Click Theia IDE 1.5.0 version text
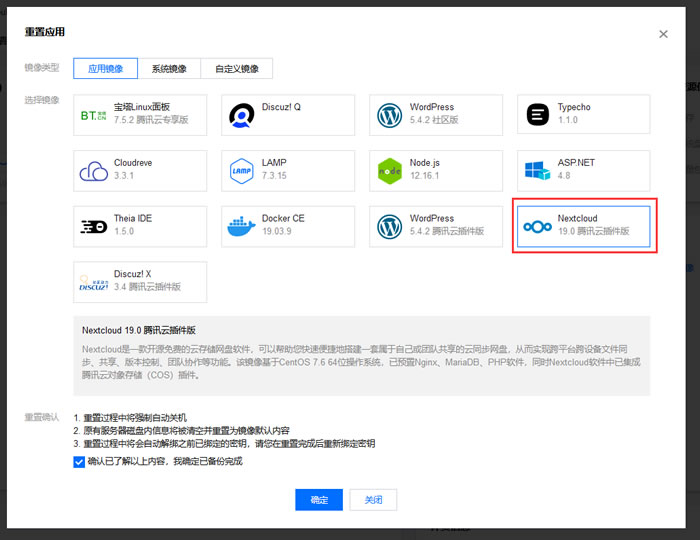This screenshot has height=540, width=700. click(124, 231)
